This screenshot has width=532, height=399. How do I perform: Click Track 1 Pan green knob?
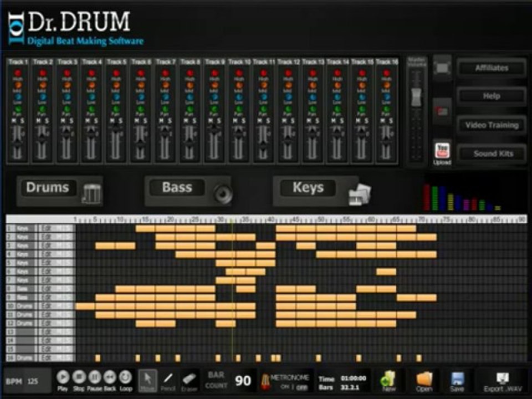18,109
